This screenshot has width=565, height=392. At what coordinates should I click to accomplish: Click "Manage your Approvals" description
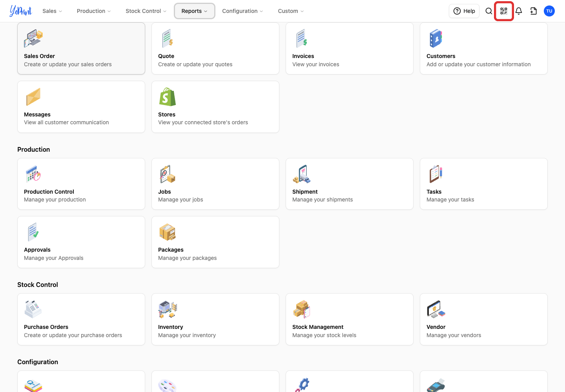pos(54,258)
